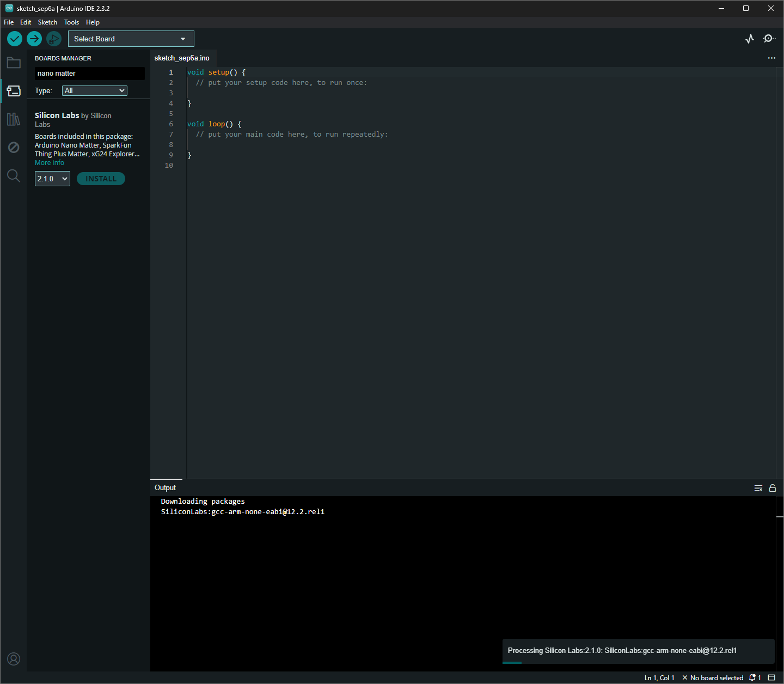784x684 pixels.
Task: Open the Debug sidebar icon
Action: coord(14,148)
